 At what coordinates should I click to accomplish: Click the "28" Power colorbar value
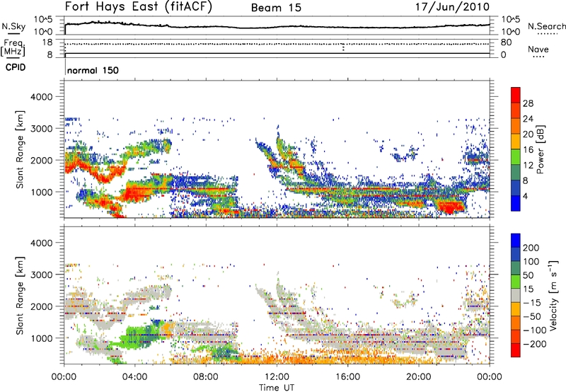point(528,103)
